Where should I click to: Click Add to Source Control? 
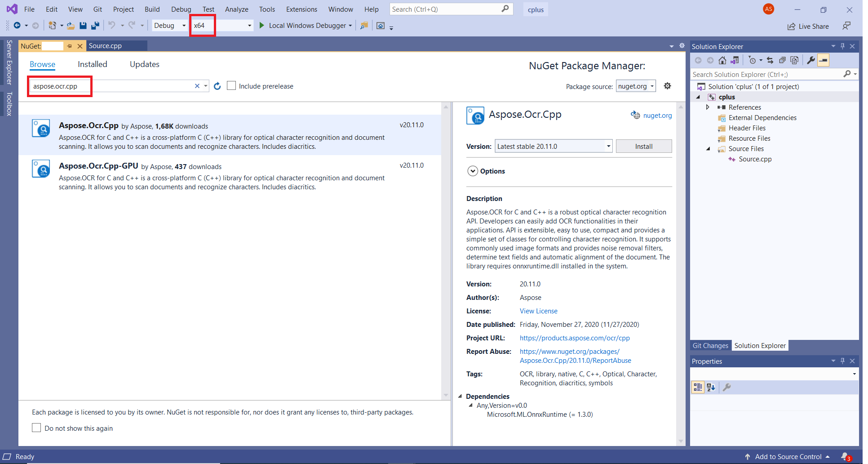[788, 457]
